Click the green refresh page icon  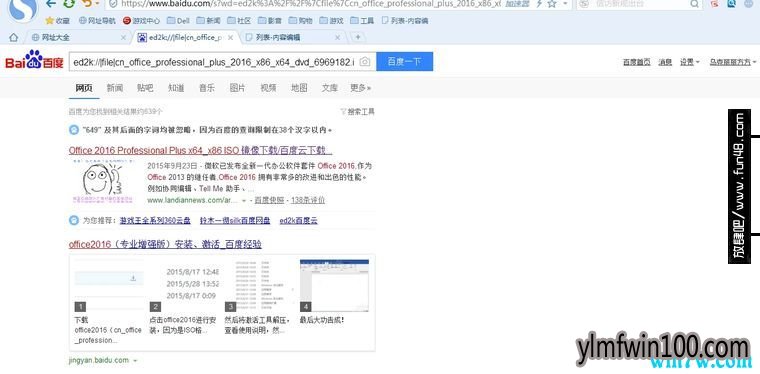(69, 4)
